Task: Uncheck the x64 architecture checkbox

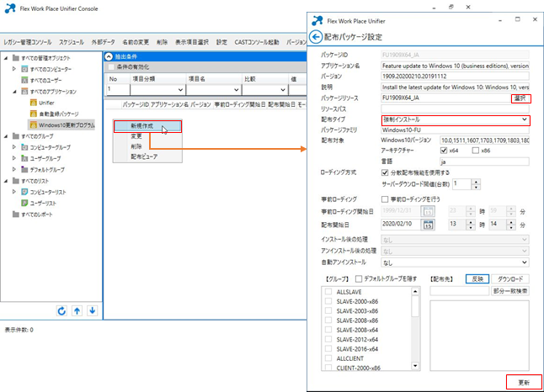Action: click(x=444, y=151)
